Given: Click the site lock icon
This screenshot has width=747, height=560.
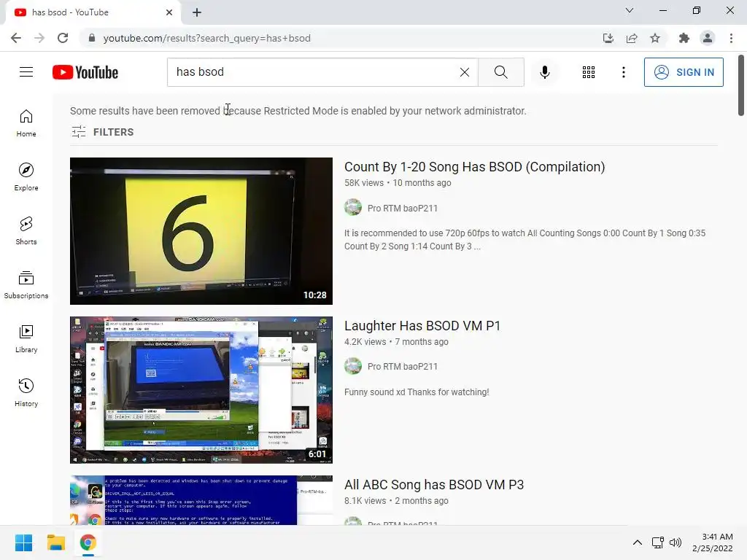Looking at the screenshot, I should (x=92, y=38).
